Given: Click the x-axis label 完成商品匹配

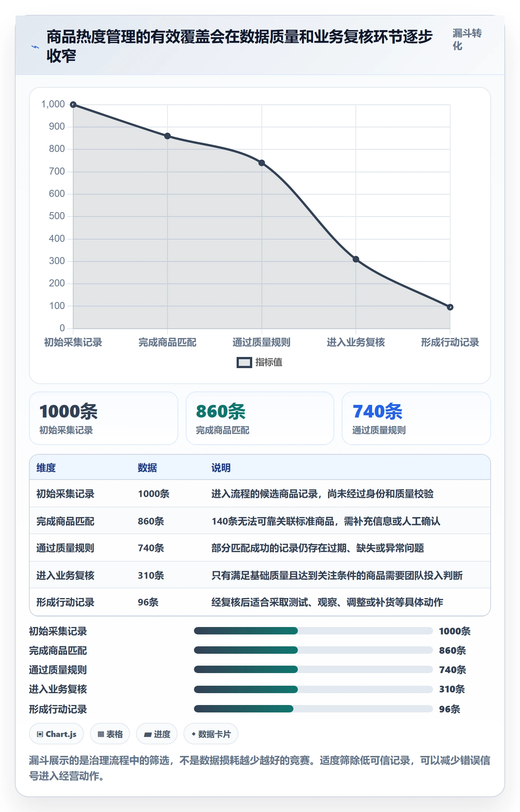Looking at the screenshot, I should point(168,342).
